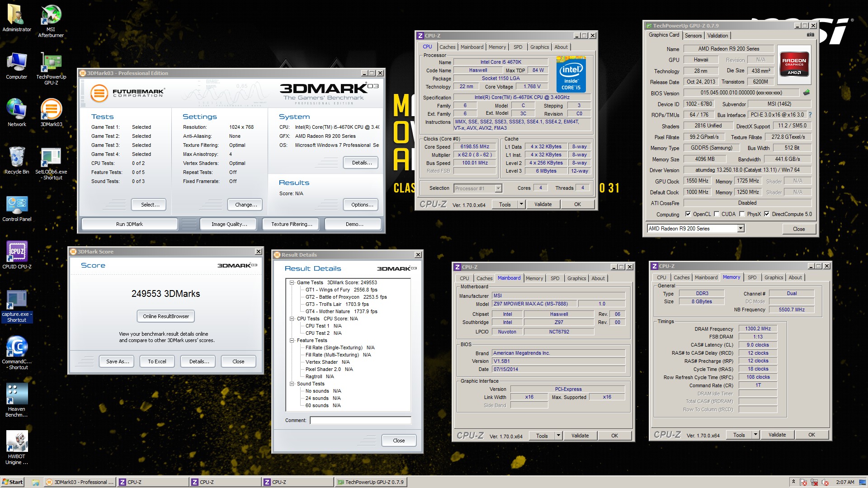Click the Action Center flag tray icon
The height and width of the screenshot is (488, 868).
click(804, 482)
